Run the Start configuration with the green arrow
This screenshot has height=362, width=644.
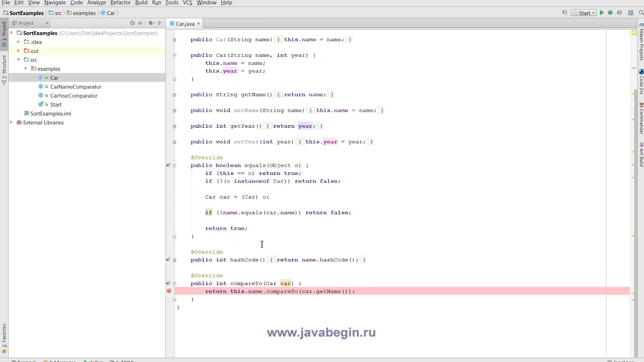pos(601,13)
